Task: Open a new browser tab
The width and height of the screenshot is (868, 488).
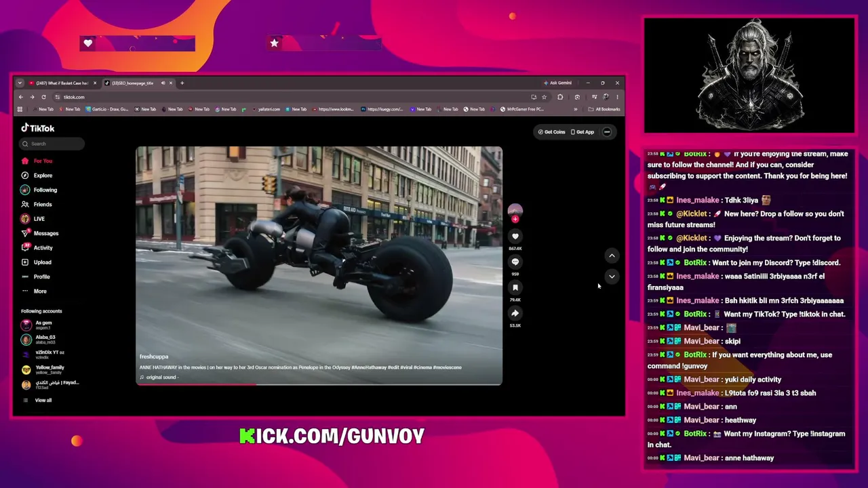Action: [182, 83]
